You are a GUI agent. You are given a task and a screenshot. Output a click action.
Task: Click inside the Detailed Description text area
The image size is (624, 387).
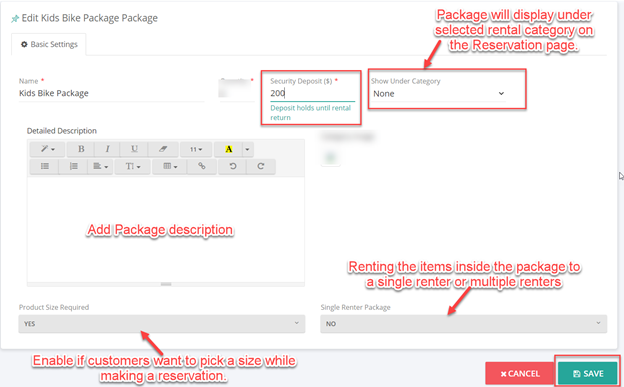[166, 229]
